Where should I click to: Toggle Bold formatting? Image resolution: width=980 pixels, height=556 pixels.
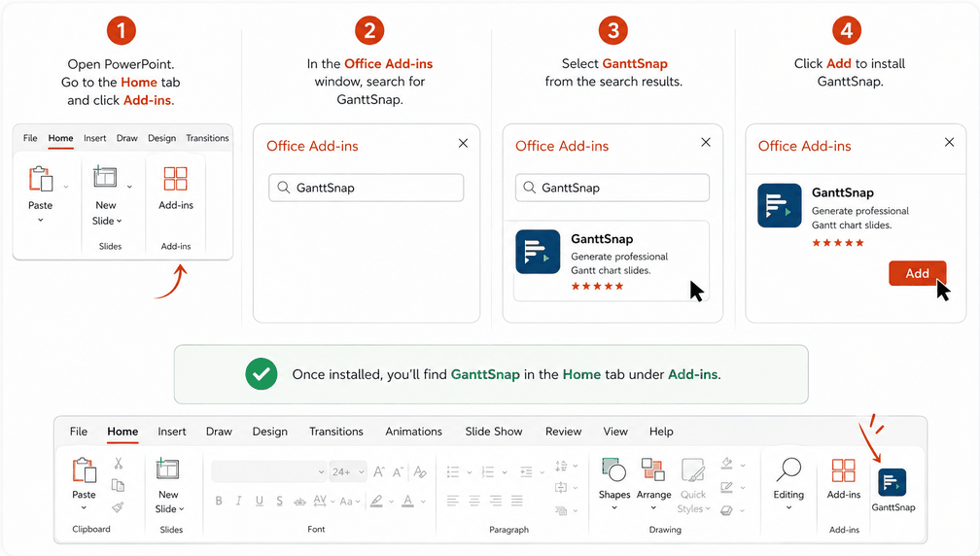(x=219, y=501)
